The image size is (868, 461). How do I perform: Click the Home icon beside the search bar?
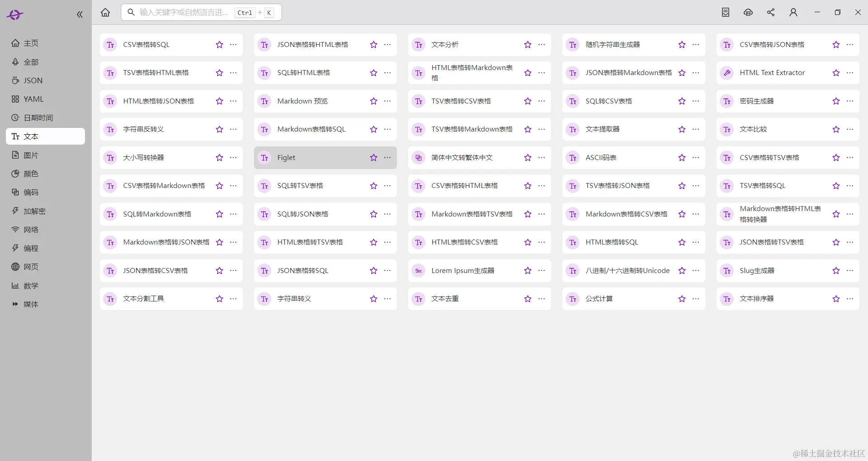[105, 12]
